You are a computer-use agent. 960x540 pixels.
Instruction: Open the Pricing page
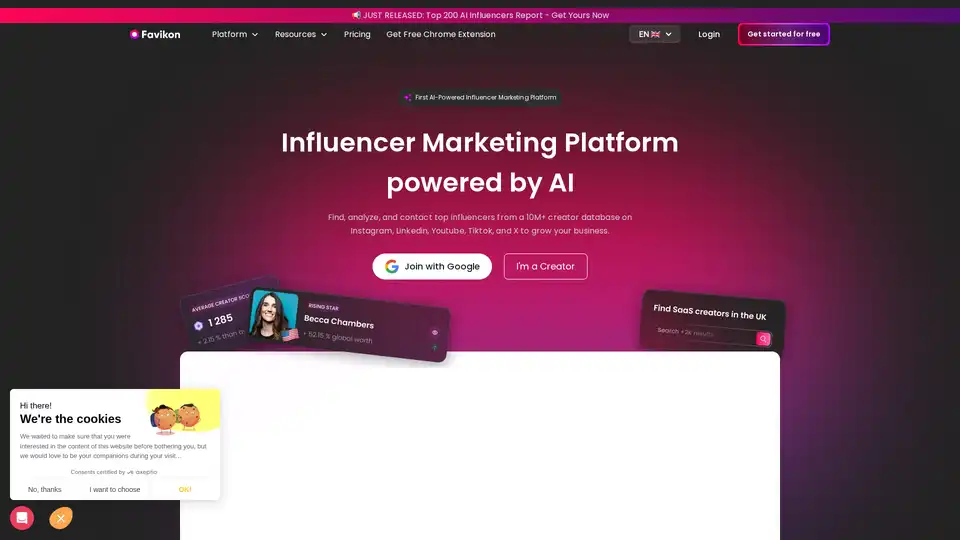pyautogui.click(x=357, y=34)
